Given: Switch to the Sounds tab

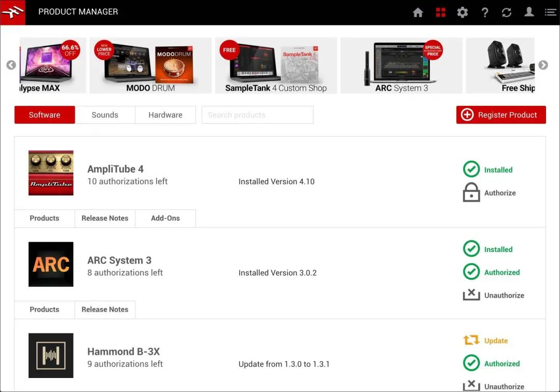Looking at the screenshot, I should 105,115.
